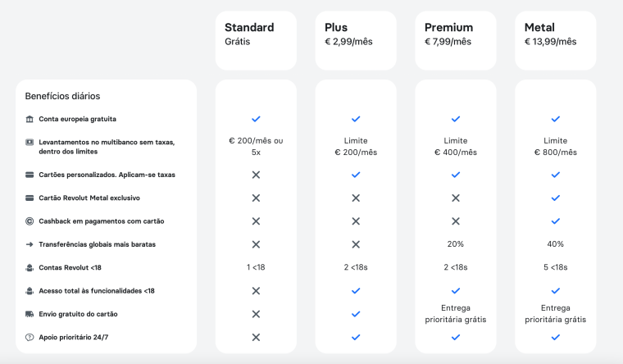Click the Standard checkmark for Conta europeia gratuita

click(x=256, y=120)
